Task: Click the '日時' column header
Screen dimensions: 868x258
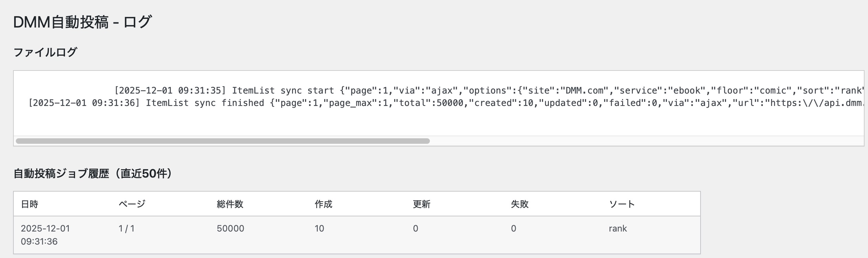Action: (30, 204)
